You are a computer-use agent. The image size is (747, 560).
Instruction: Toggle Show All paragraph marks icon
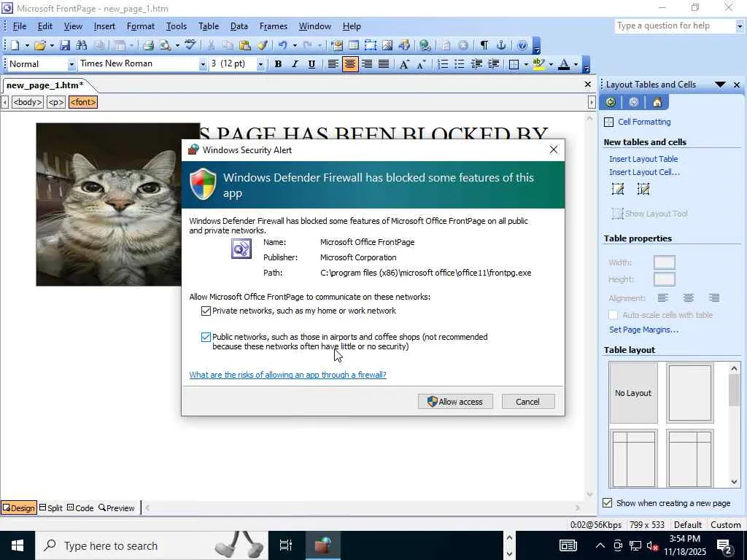coord(484,45)
